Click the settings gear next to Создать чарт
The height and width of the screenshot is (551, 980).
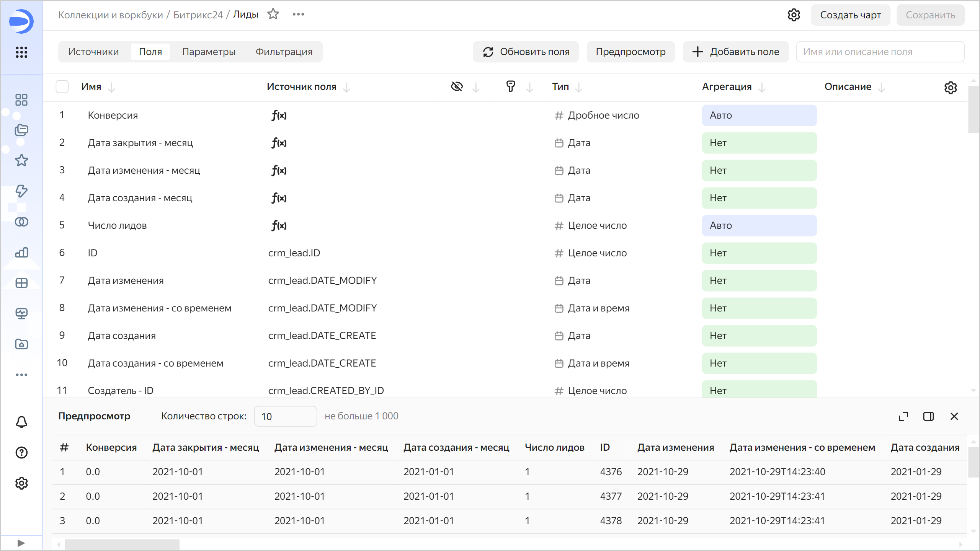794,15
